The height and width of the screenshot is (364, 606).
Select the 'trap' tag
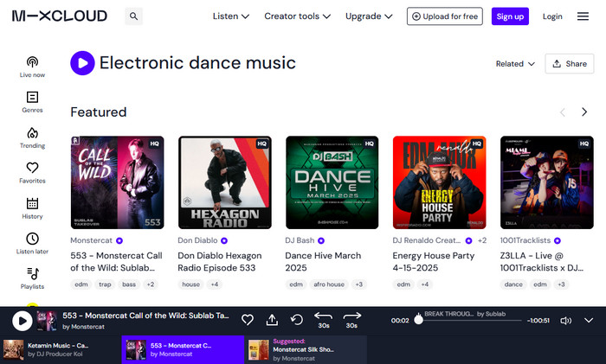[x=105, y=284]
